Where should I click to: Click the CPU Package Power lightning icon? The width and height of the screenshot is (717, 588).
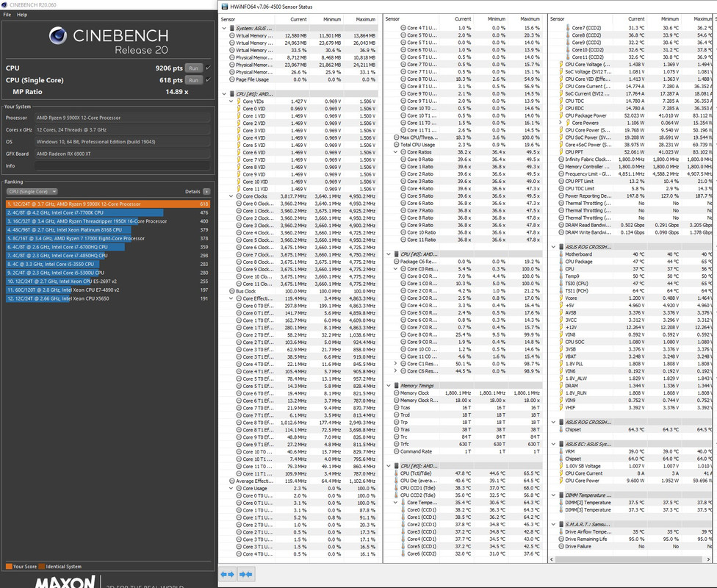pyautogui.click(x=561, y=115)
